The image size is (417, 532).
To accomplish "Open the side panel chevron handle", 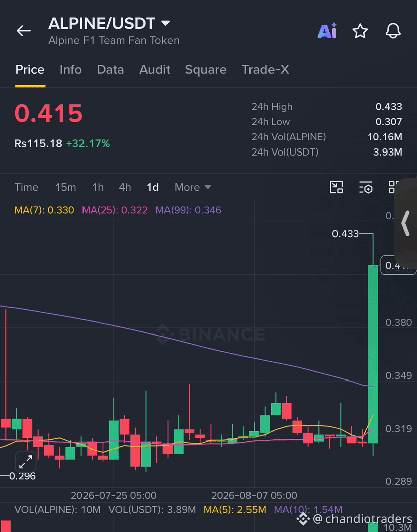I will (x=406, y=223).
